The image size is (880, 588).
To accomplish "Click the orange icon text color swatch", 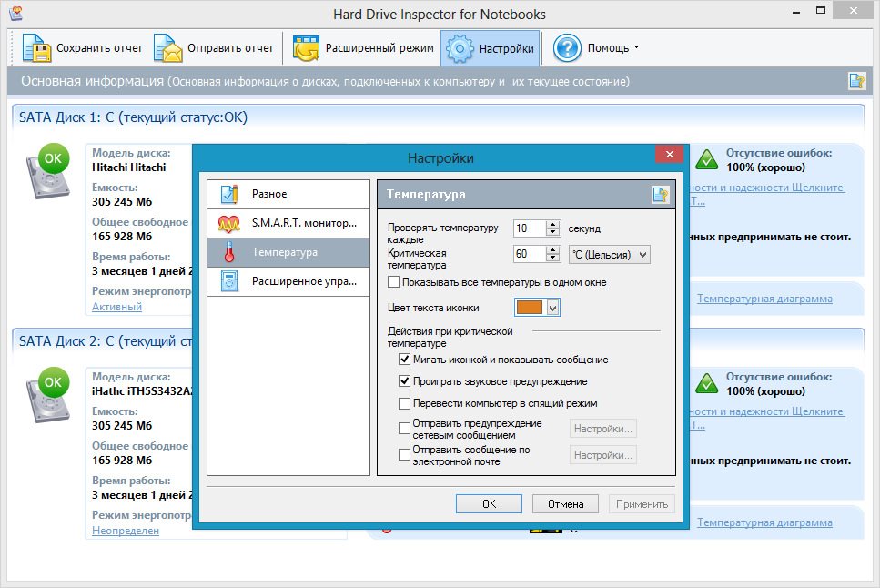I will tap(530, 308).
